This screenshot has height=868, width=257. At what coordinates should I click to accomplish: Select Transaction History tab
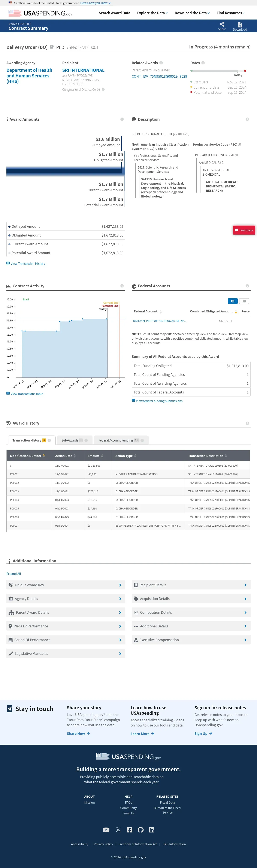pos(32,440)
